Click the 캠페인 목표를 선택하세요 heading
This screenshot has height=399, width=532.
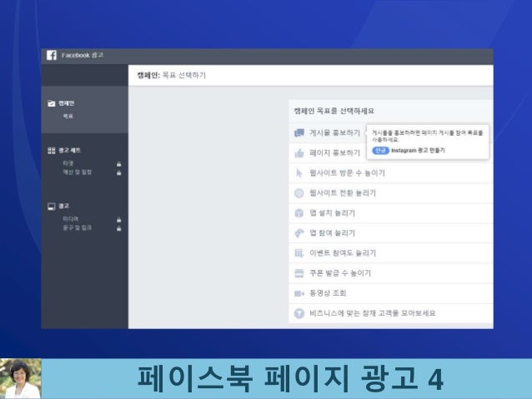(x=334, y=111)
